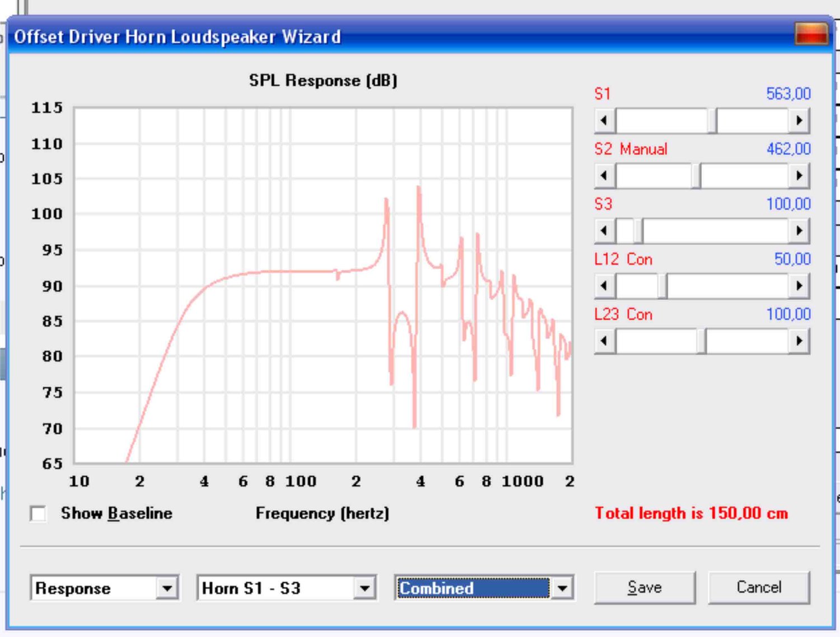
Task: Decrease L23 Con with left arrow
Action: (604, 341)
